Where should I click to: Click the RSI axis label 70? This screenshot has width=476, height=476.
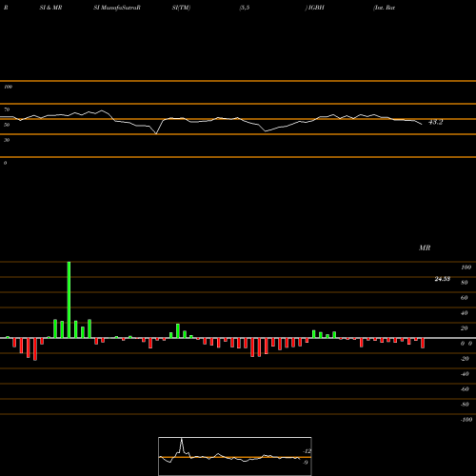point(7,109)
